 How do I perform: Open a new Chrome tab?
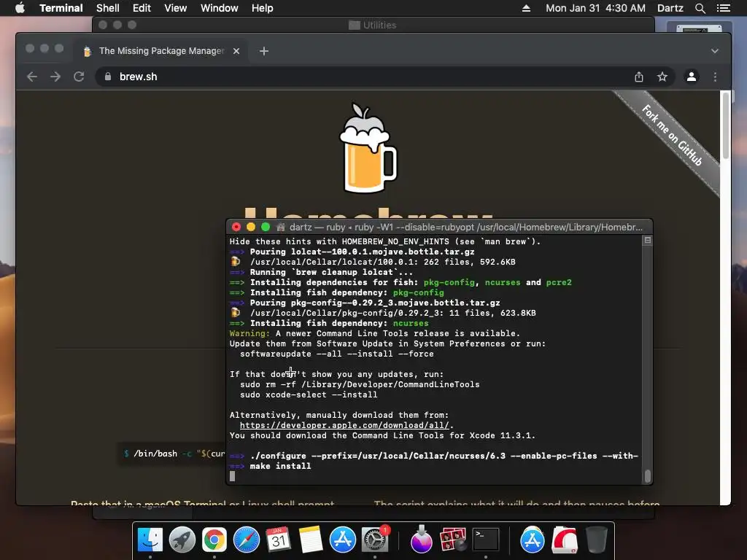click(264, 51)
